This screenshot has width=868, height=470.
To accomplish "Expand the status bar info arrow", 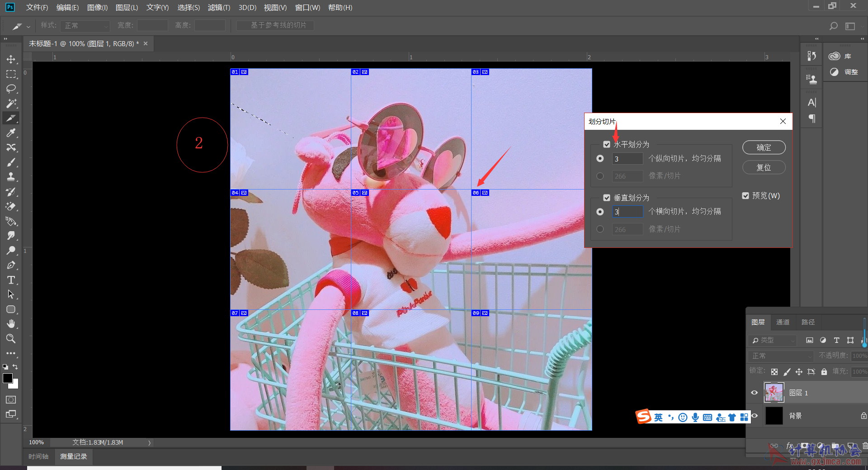I will click(x=149, y=443).
